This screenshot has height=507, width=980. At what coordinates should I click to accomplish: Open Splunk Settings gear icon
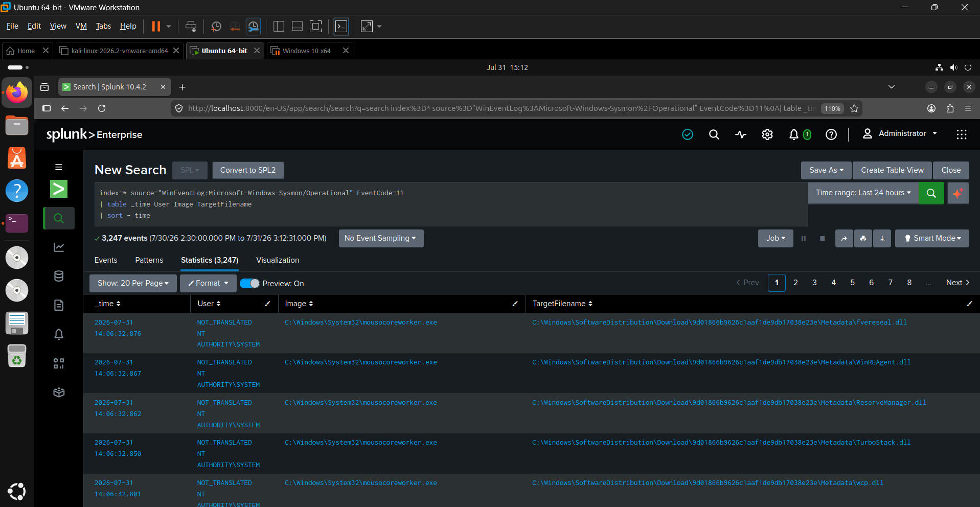767,134
